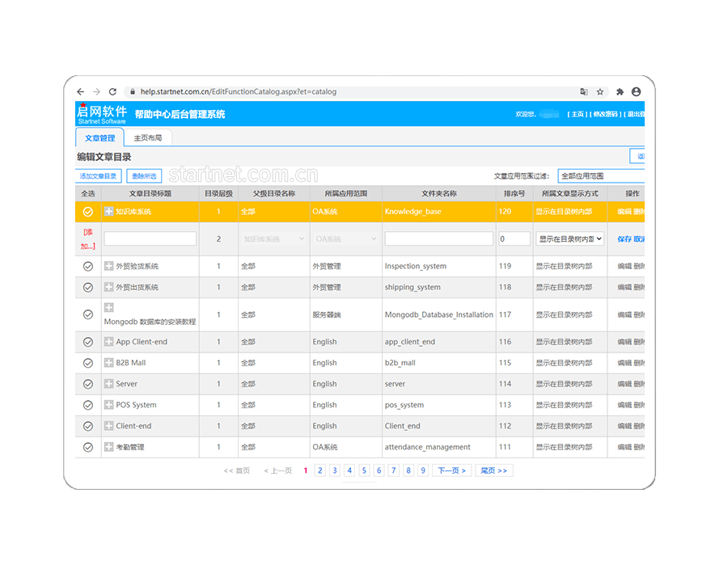
Task: Switch to the 主页布局 tab
Action: (148, 138)
